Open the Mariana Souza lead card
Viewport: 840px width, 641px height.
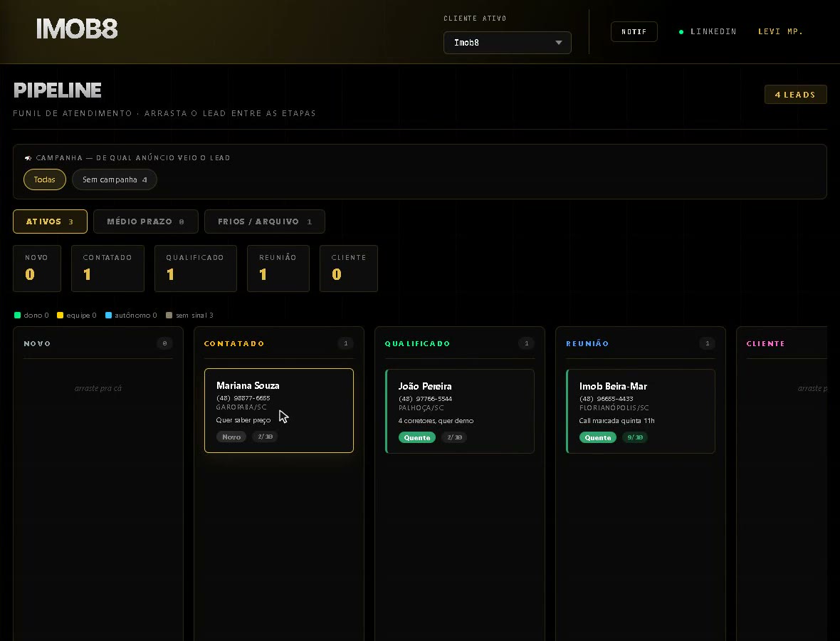pos(279,410)
